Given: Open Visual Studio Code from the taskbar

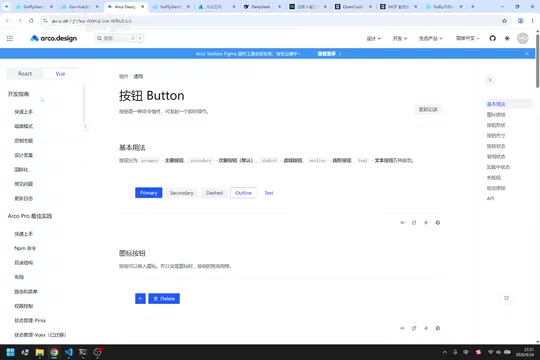Looking at the screenshot, I should (69, 352).
